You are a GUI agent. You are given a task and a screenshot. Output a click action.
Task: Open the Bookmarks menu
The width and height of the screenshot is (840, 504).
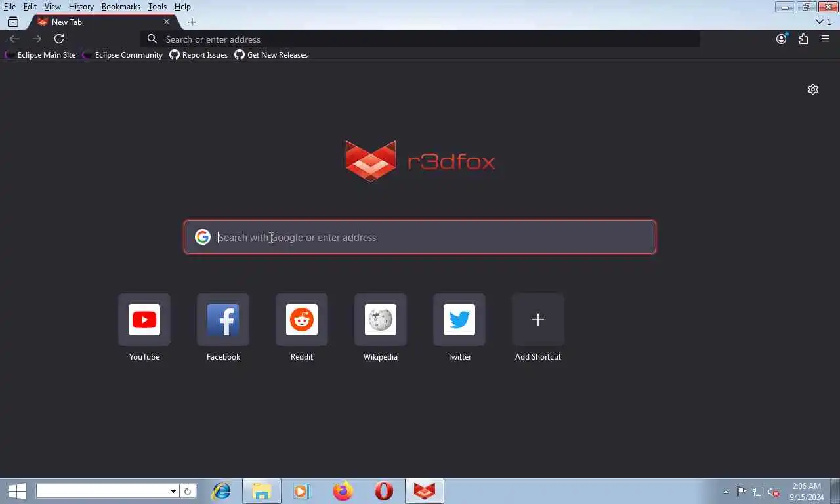(x=121, y=7)
